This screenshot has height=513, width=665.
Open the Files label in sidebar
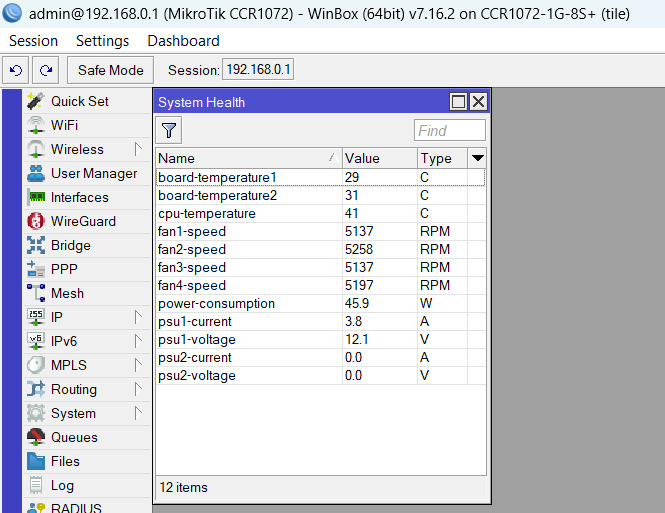[x=65, y=461]
